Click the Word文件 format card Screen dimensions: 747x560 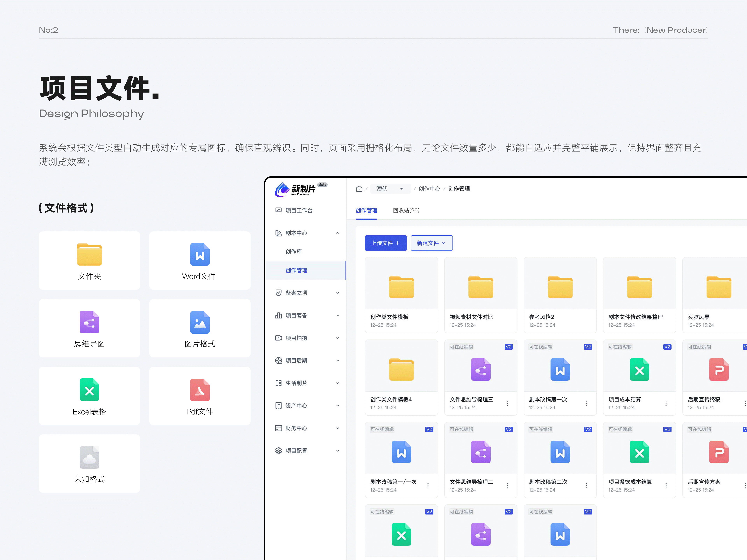[200, 260]
